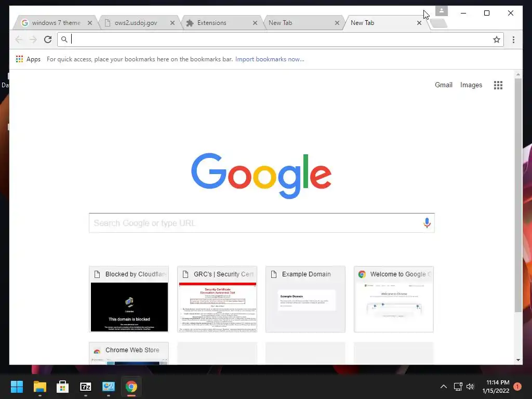Viewport: 532px width, 399px height.
Task: Open the Welcome to Google Chrome thumbnail
Action: click(394, 299)
